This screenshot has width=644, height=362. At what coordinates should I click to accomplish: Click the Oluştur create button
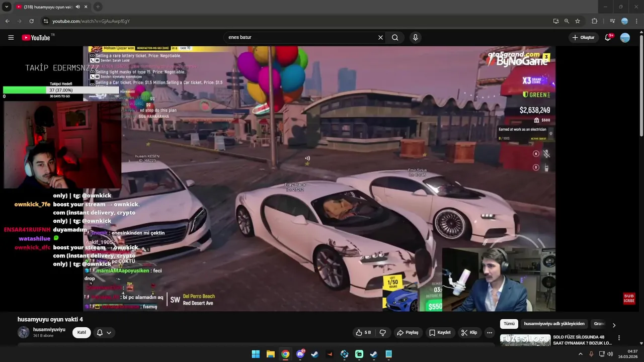coord(584,37)
